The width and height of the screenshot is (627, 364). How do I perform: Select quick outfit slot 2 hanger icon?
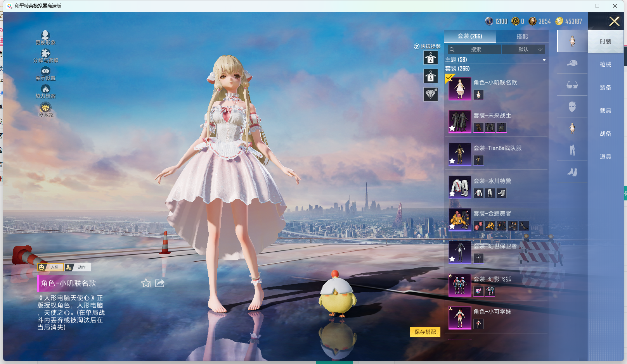(430, 59)
